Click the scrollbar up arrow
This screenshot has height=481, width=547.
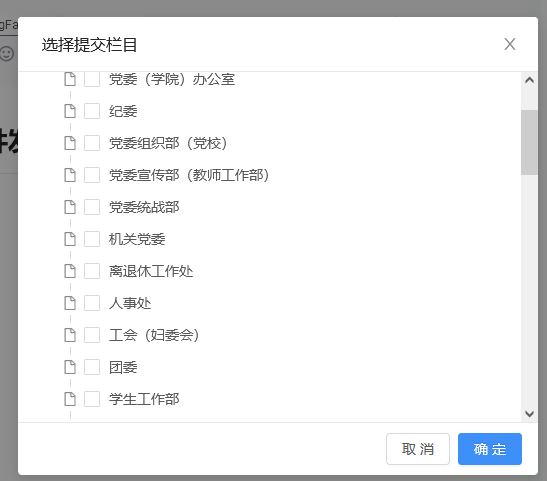click(530, 80)
